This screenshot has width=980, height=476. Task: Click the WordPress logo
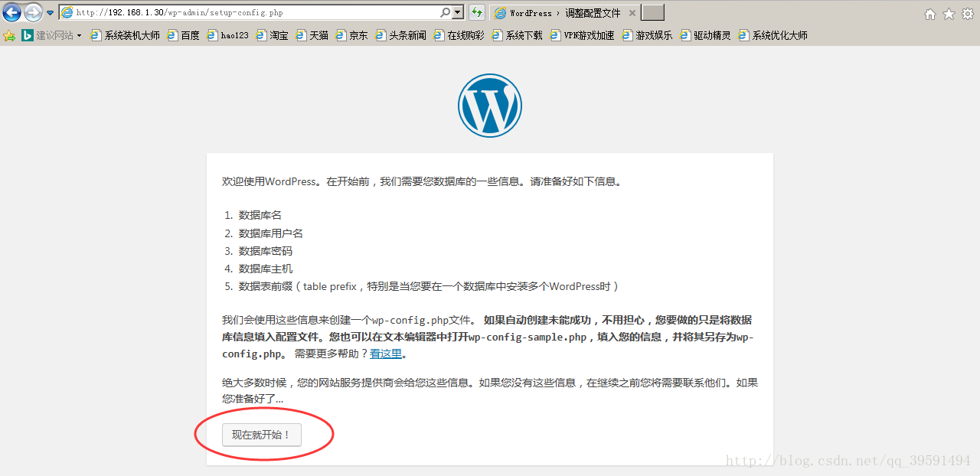point(489,106)
